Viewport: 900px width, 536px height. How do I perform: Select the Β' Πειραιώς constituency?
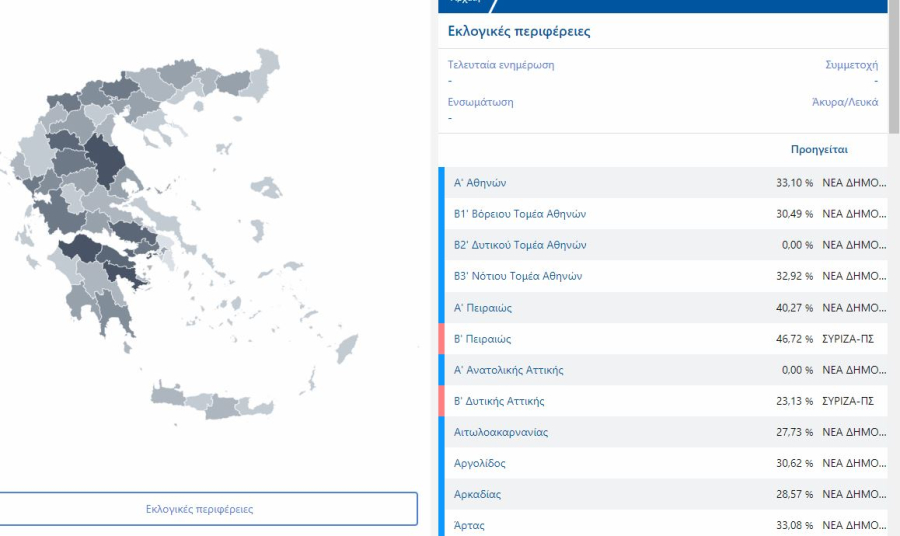coord(482,339)
